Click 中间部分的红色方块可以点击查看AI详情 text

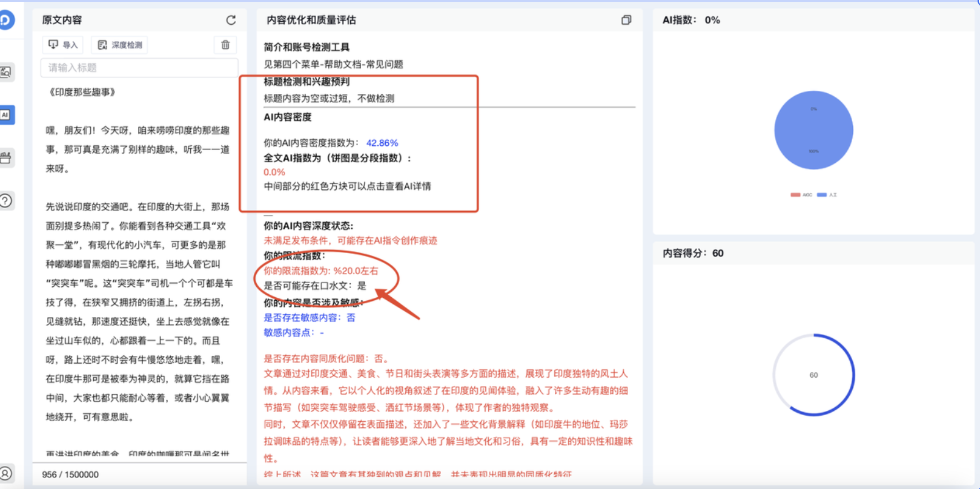[347, 186]
